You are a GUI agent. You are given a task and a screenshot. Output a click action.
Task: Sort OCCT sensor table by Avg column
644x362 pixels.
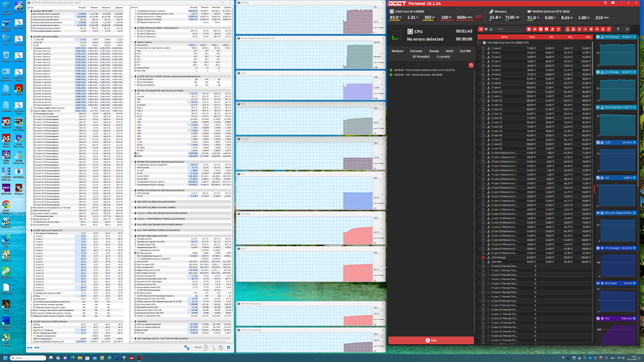pos(570,37)
